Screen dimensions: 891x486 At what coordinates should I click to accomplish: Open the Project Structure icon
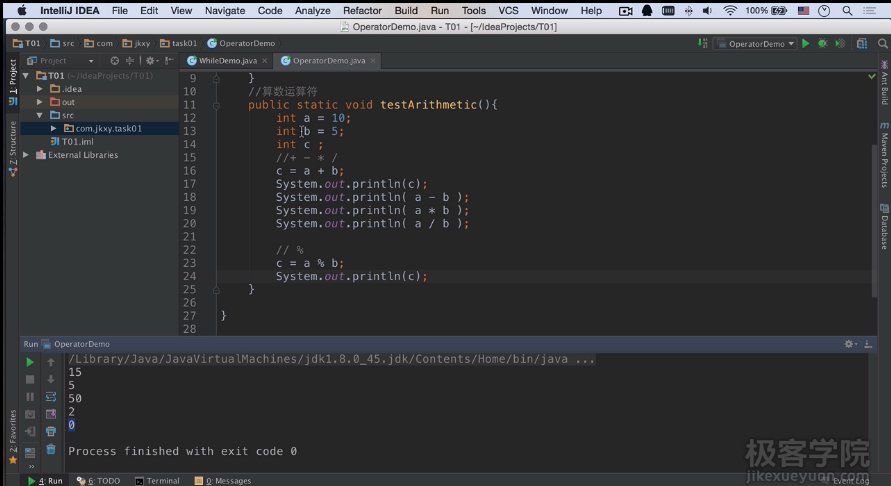(862, 44)
